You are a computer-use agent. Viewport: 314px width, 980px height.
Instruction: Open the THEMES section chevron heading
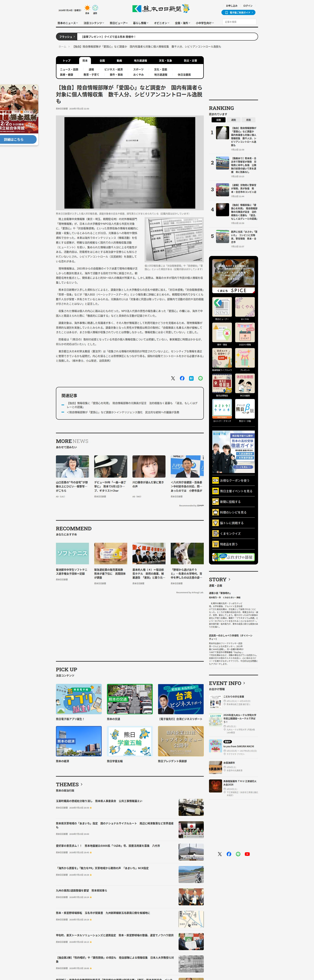coord(69,784)
